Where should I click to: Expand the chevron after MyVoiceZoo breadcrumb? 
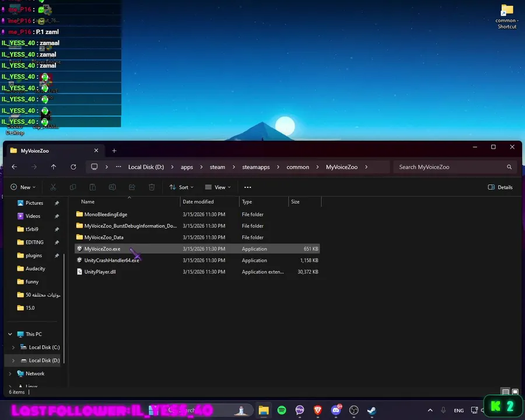[366, 167]
